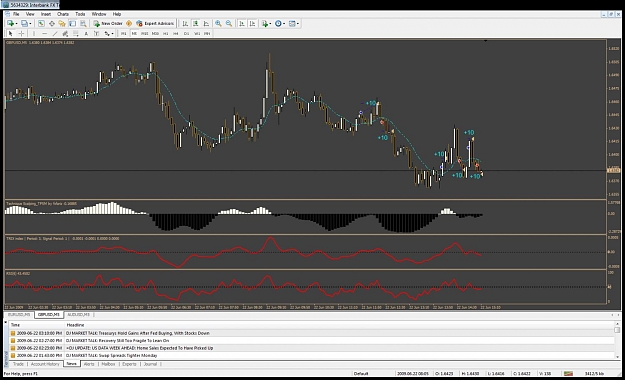
Task: Open the Data Window crosshair icon
Action: click(x=52, y=24)
